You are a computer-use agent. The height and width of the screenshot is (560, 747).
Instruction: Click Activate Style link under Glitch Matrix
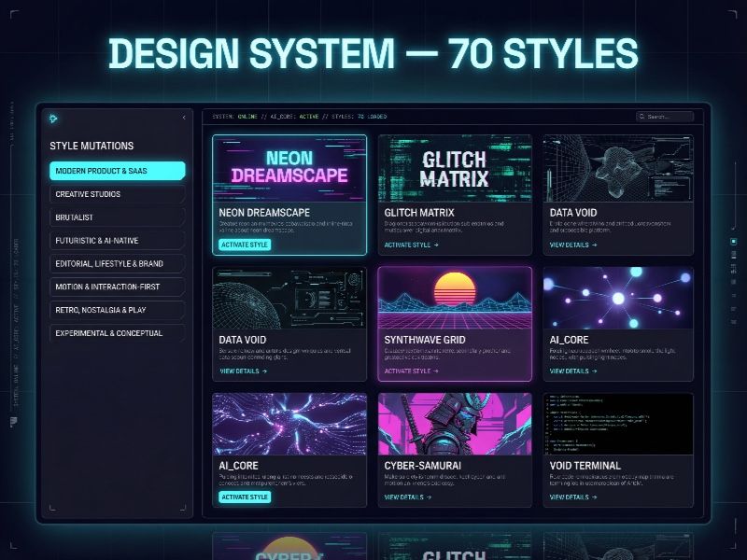411,245
